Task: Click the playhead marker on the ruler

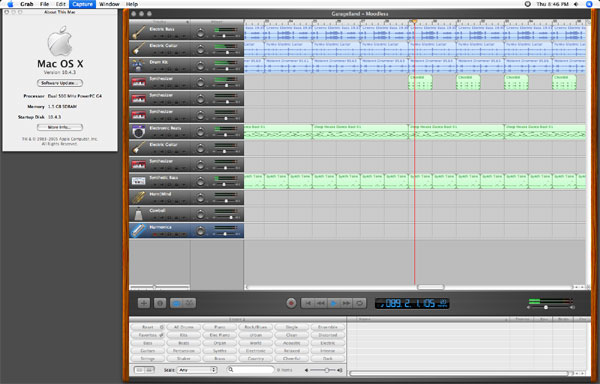Action: pyautogui.click(x=414, y=21)
